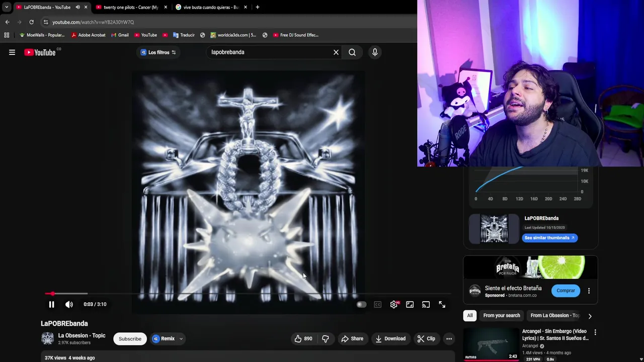Screen dimensions: 644x362
Task: Expand the Remix dropdown arrow
Action: (x=181, y=339)
